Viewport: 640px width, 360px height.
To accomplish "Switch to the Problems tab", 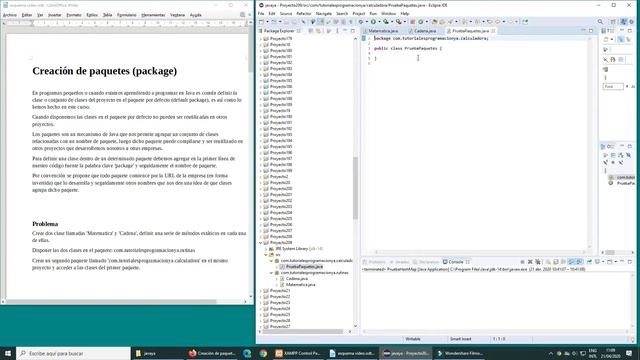I will pyautogui.click(x=374, y=262).
